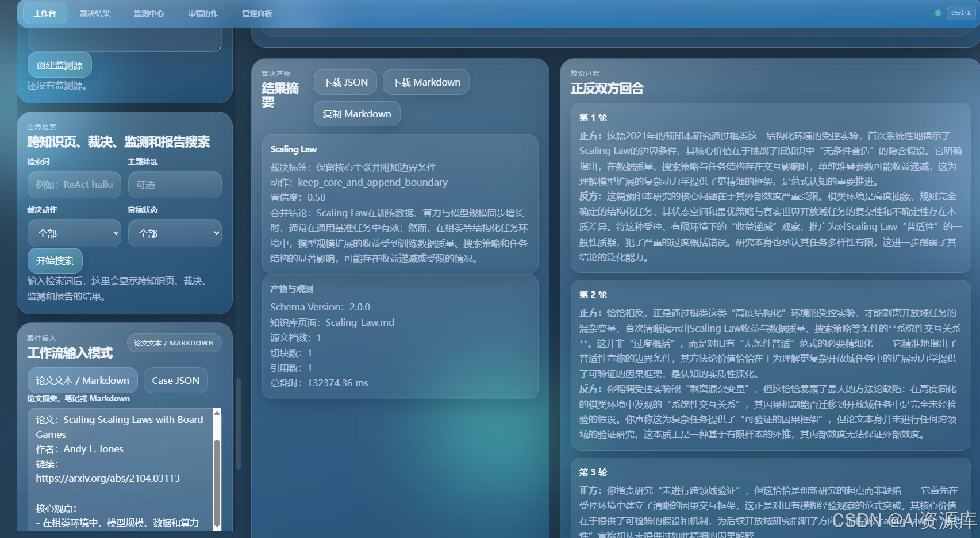Click the 复制 Markdown button
Viewport: 980px width, 538px height.
(x=357, y=114)
